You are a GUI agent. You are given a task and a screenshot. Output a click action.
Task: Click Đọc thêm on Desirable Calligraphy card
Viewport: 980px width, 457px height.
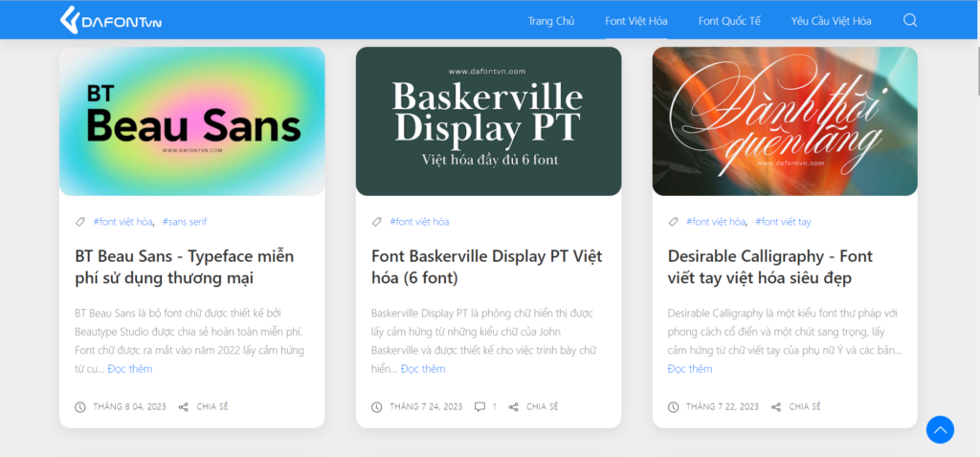coord(690,368)
